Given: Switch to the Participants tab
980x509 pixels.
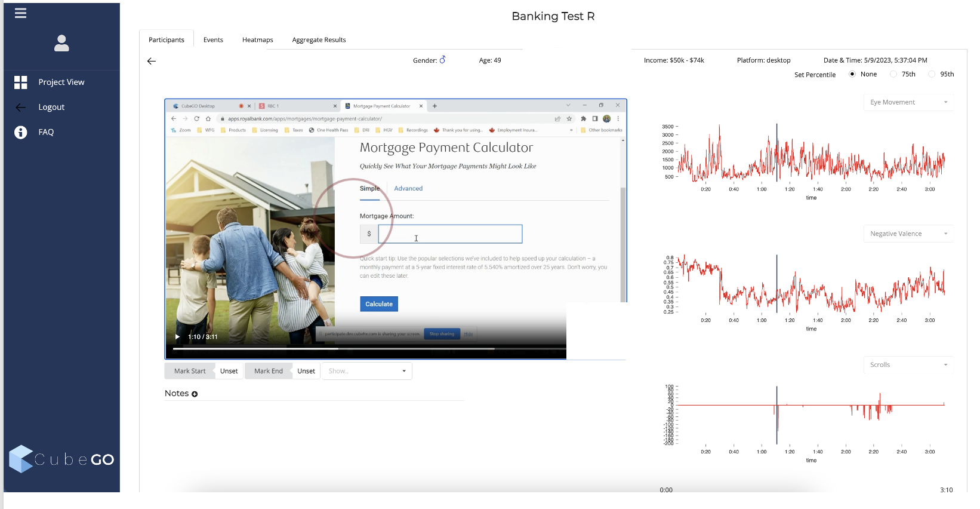Looking at the screenshot, I should coord(167,40).
